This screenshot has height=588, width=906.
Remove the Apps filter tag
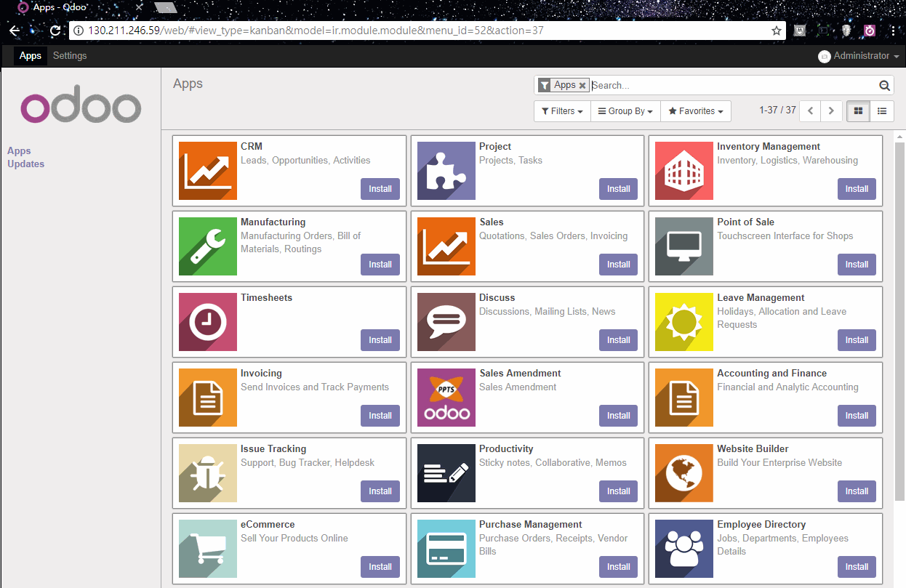(x=582, y=86)
